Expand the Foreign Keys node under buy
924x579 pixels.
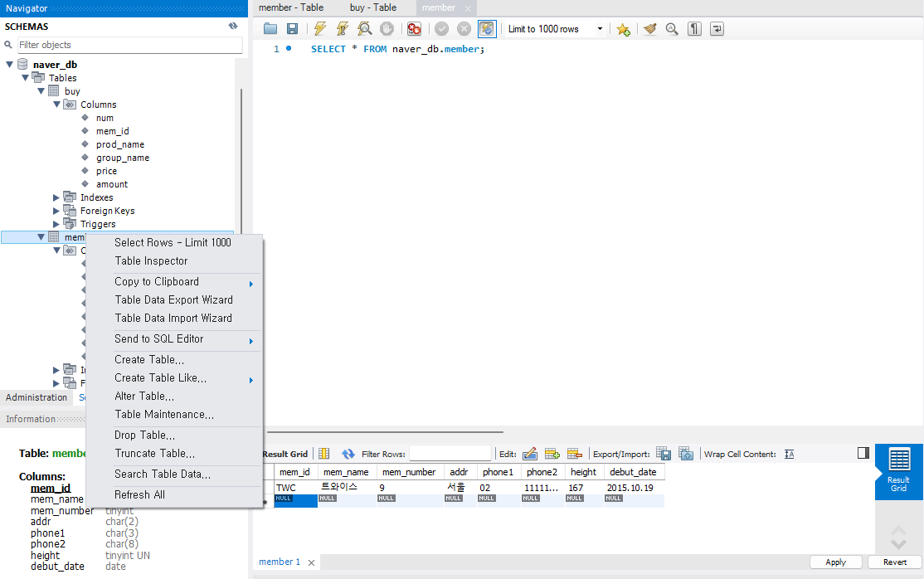pyautogui.click(x=56, y=211)
